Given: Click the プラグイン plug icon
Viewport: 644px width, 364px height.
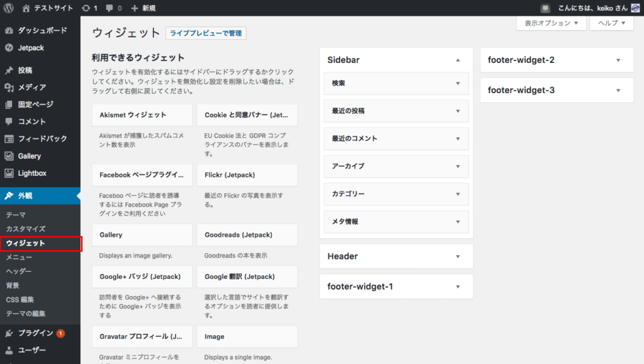Looking at the screenshot, I should pyautogui.click(x=9, y=333).
